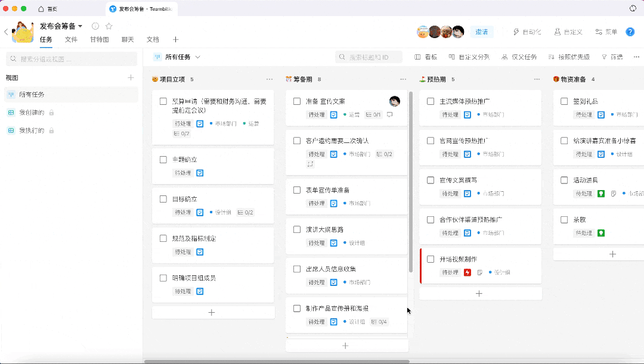Viewport: 644px width, 364px height.
Task: Open 预热期 column more menu
Action: (537, 79)
